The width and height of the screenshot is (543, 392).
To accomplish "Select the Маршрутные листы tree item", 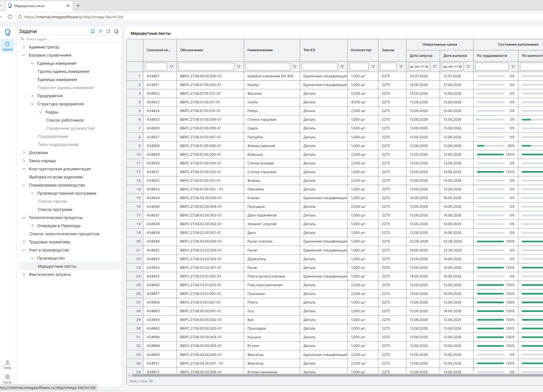I will point(69,266).
